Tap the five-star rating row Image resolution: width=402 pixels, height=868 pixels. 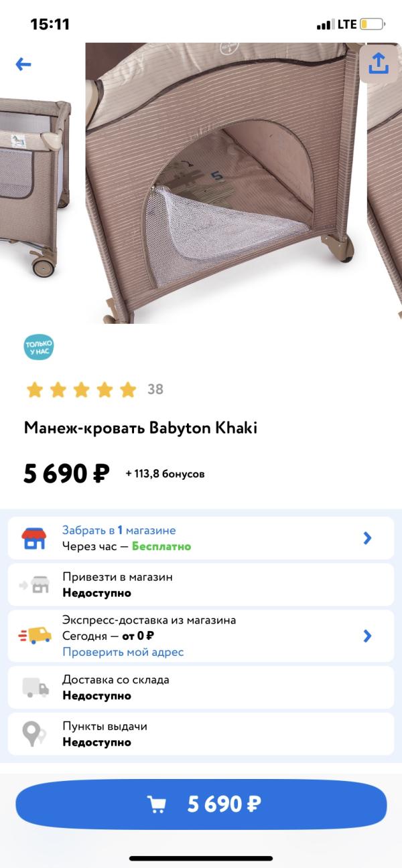81,389
